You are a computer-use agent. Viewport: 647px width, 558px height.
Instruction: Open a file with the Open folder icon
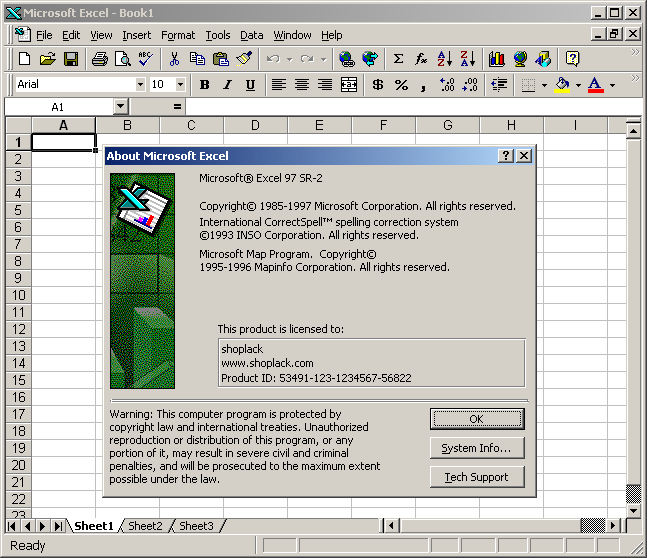click(47, 59)
